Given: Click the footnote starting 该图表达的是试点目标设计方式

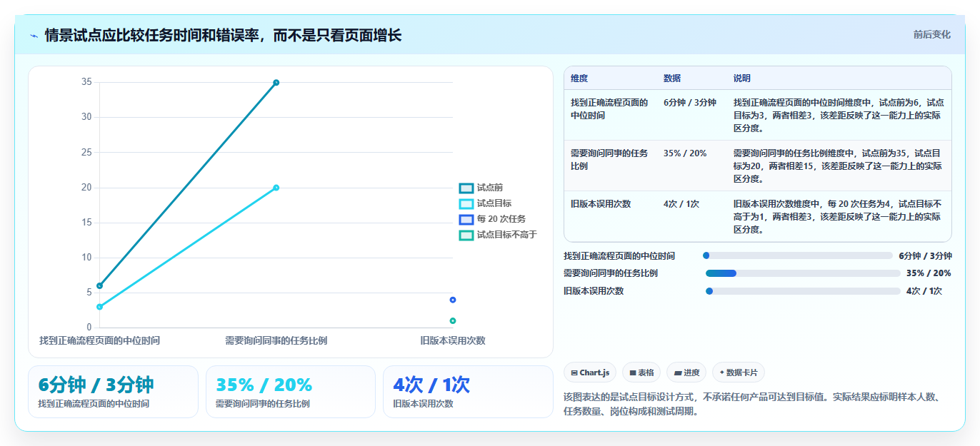Looking at the screenshot, I should (755, 404).
